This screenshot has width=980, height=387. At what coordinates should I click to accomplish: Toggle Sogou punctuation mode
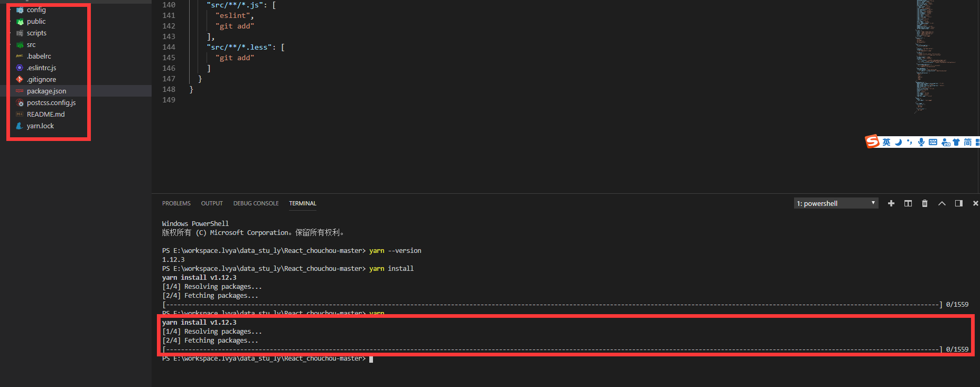pos(910,142)
